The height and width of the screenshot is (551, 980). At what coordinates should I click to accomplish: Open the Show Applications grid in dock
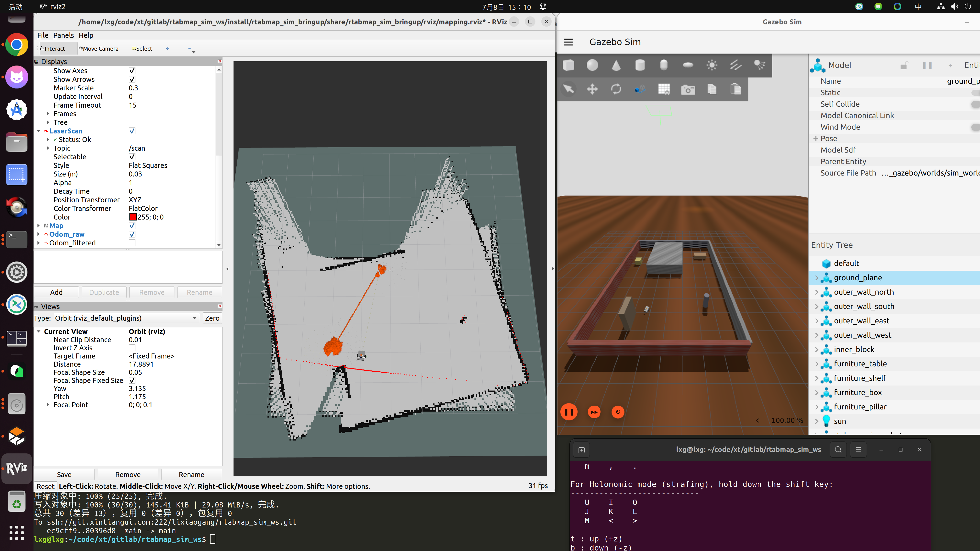coord(17,533)
